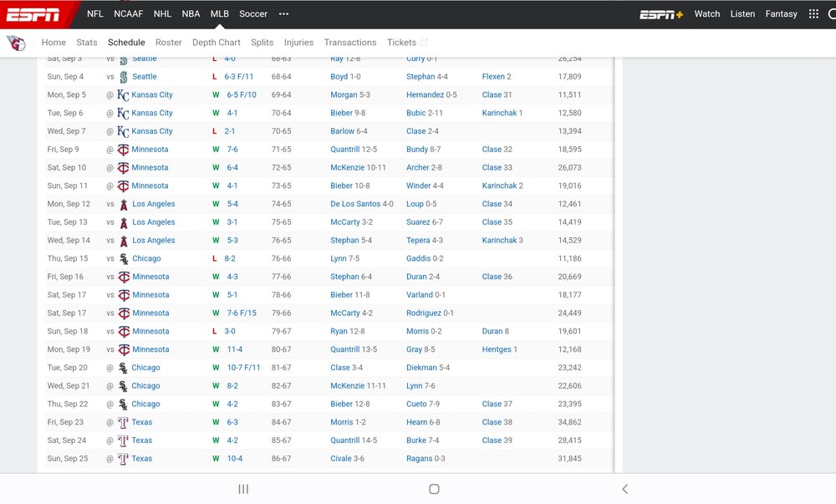Tap the Android home button icon
Screen dimensions: 836x504
tap(434, 489)
